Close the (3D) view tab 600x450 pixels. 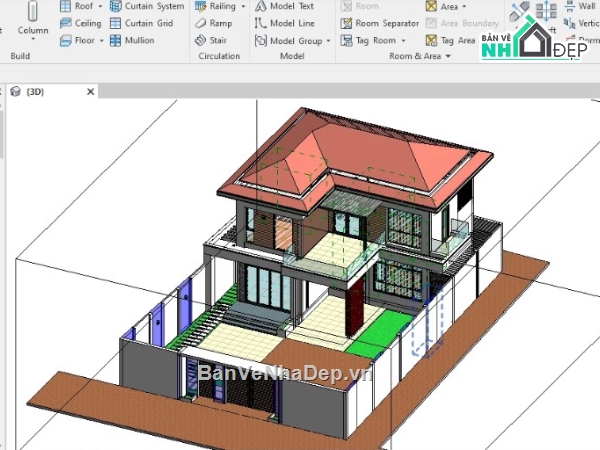click(x=91, y=92)
